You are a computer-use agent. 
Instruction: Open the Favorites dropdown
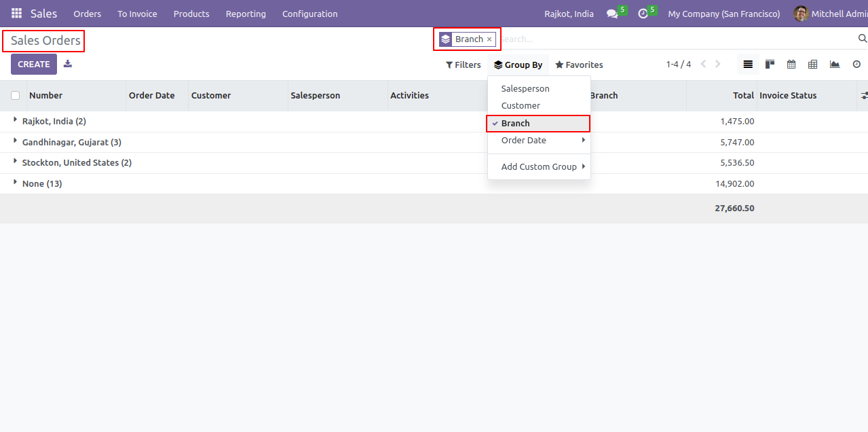[579, 65]
